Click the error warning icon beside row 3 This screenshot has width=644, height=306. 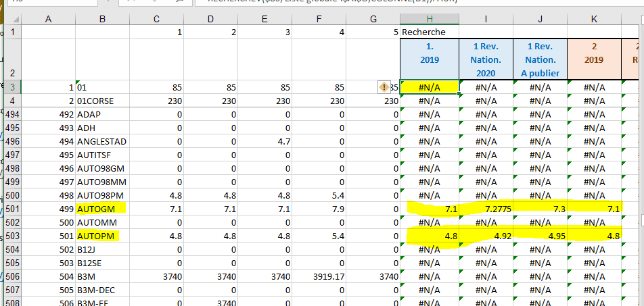pyautogui.click(x=384, y=87)
